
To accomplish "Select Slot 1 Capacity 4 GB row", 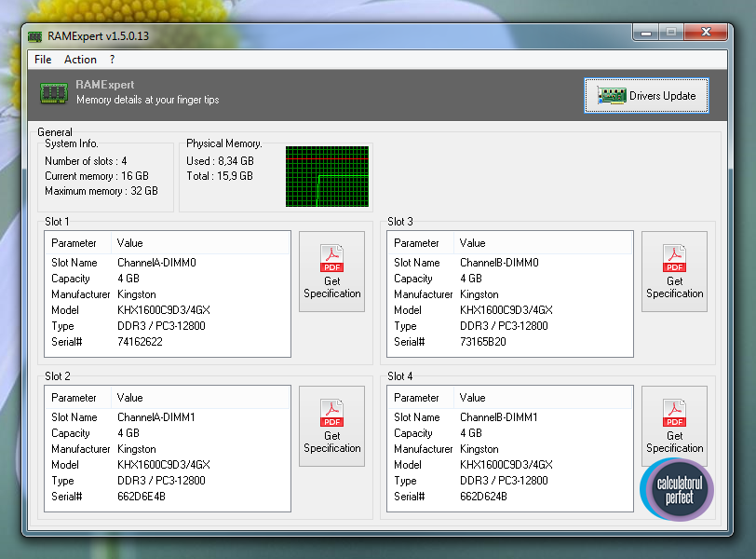I will click(168, 279).
